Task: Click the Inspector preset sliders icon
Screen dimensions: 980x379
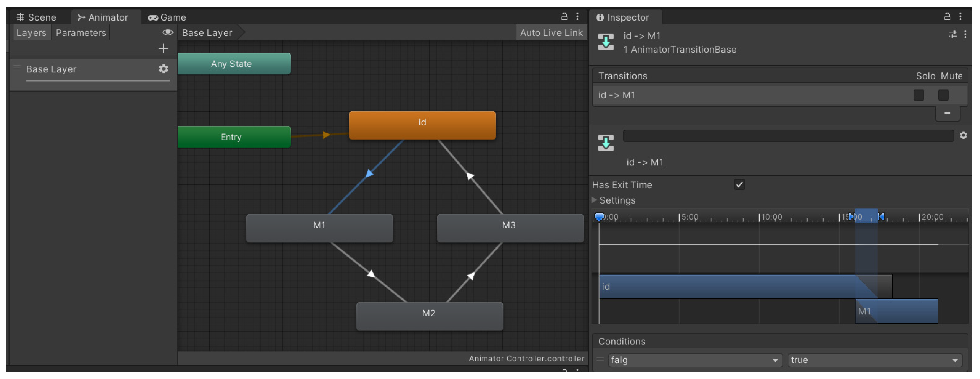Action: tap(953, 35)
